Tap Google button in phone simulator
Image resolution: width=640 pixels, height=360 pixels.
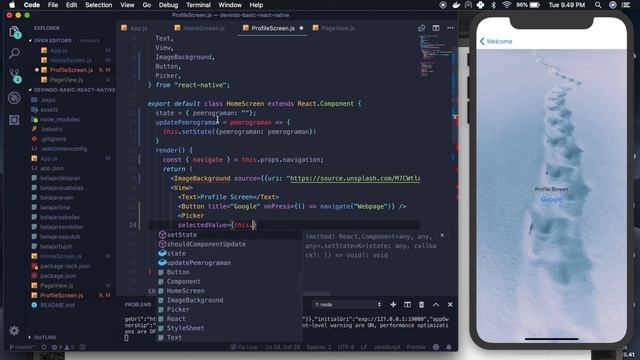(551, 199)
